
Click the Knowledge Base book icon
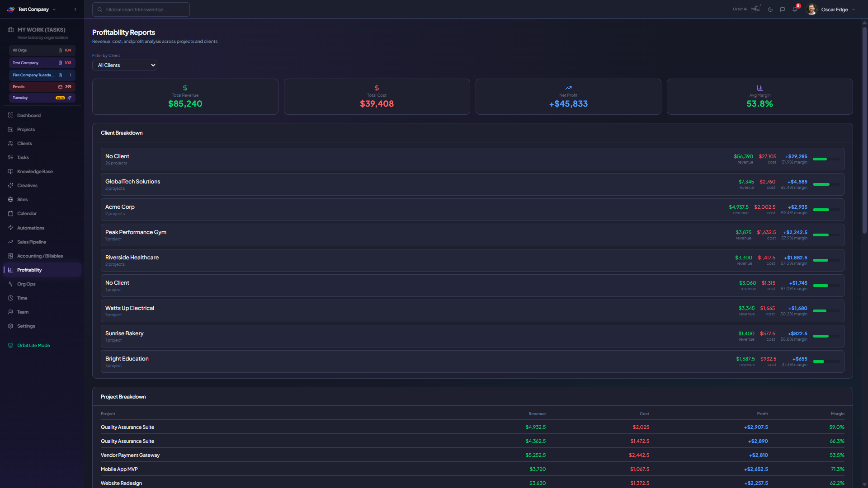[10, 171]
